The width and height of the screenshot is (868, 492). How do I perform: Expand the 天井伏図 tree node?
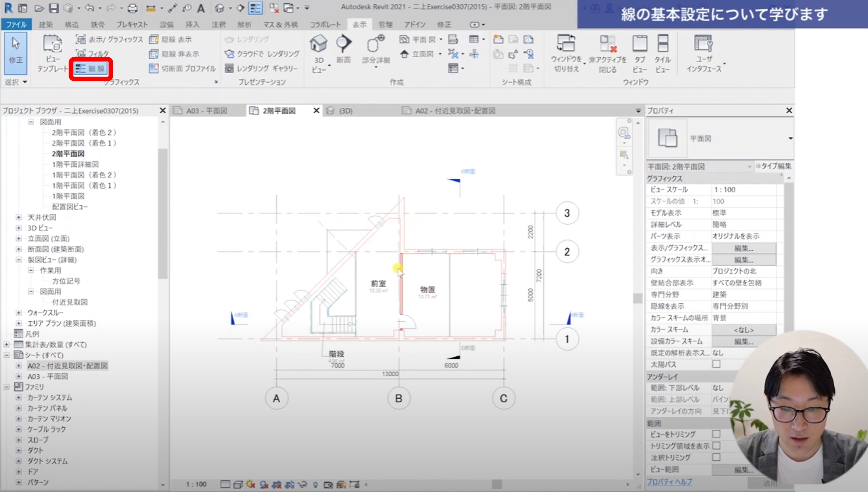click(x=19, y=217)
